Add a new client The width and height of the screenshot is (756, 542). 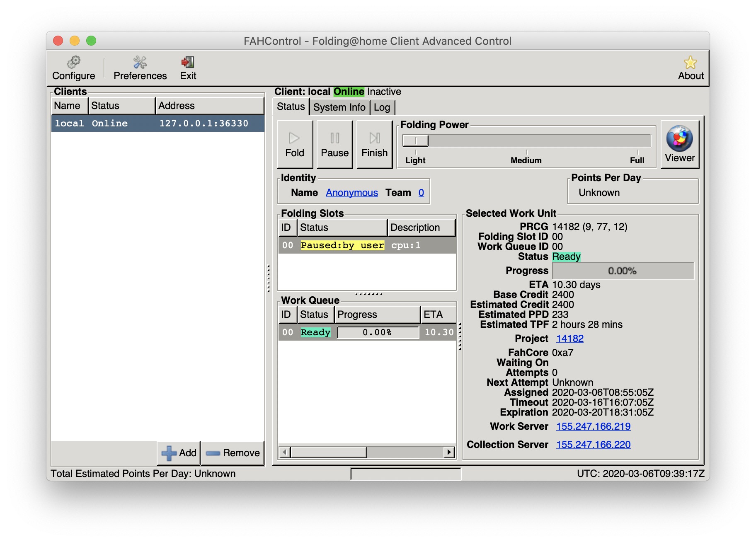coord(179,453)
